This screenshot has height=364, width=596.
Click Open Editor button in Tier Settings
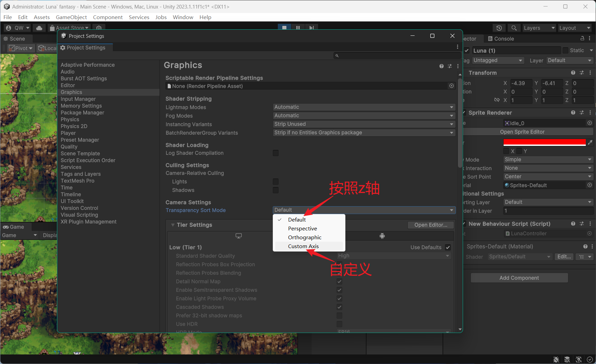click(431, 225)
